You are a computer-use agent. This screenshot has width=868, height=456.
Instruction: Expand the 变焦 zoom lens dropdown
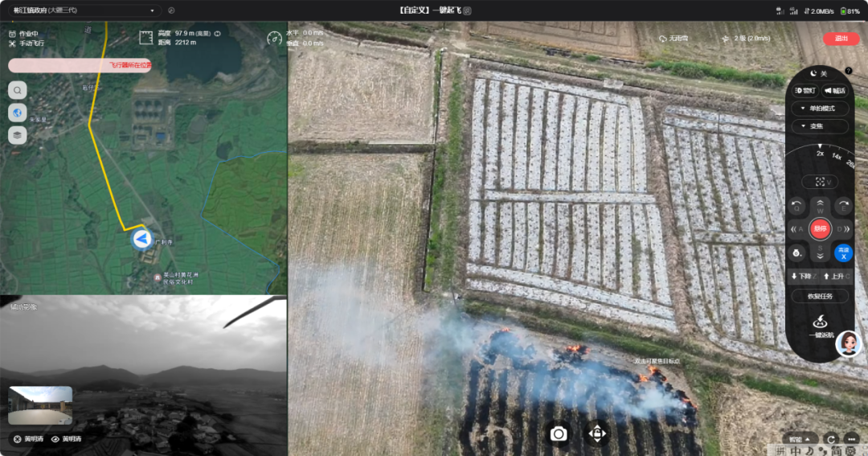(820, 125)
